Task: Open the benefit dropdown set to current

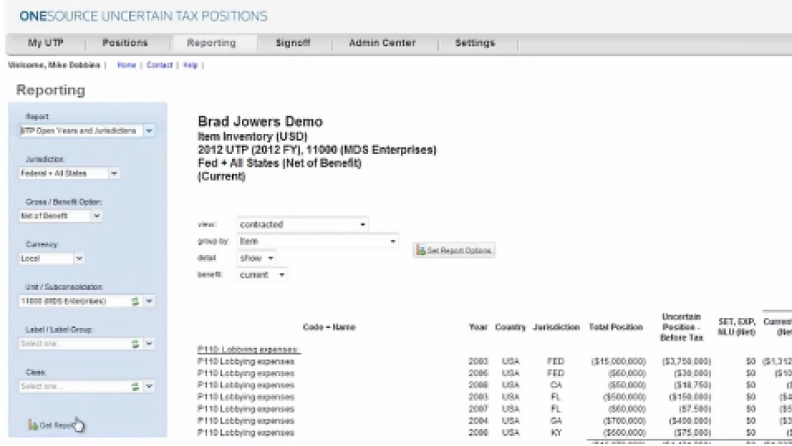Action: coord(263,274)
